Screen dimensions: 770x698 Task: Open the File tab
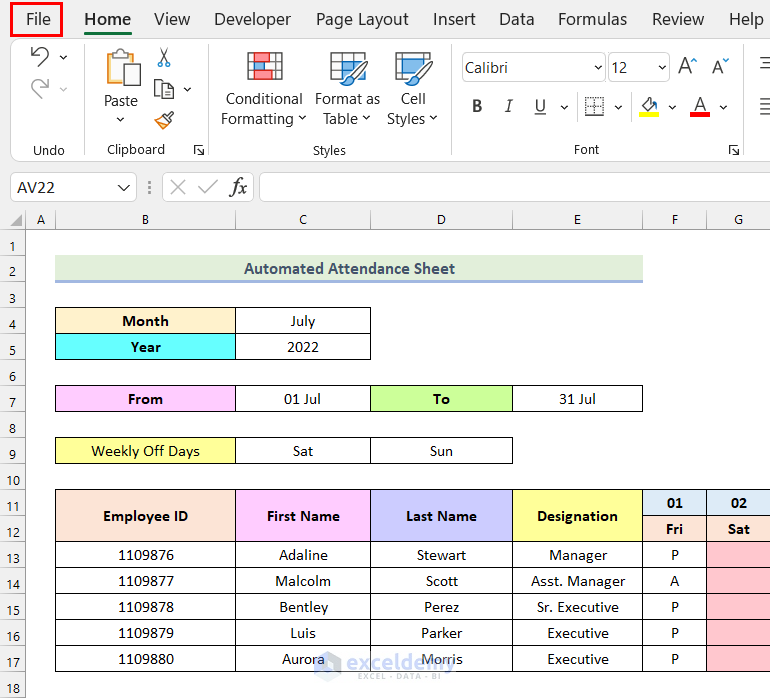pos(38,20)
